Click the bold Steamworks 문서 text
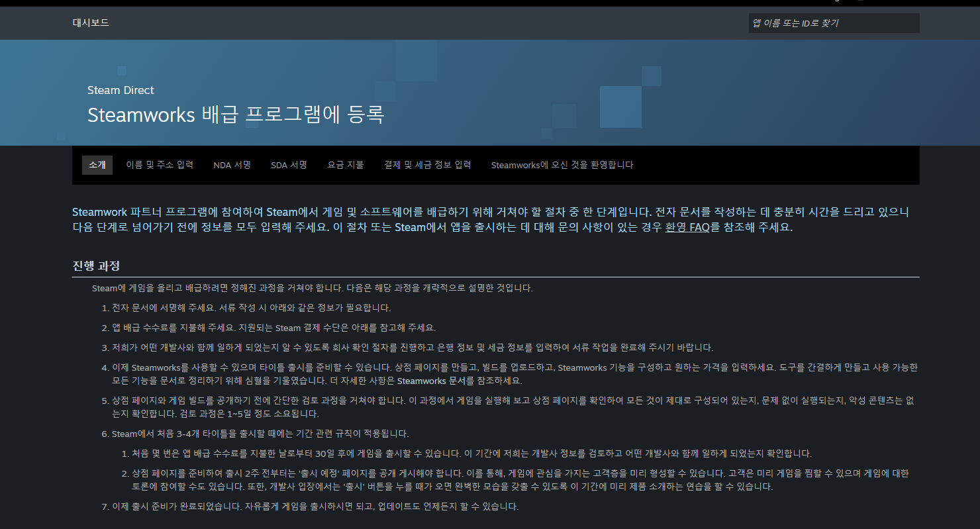 tap(433, 381)
